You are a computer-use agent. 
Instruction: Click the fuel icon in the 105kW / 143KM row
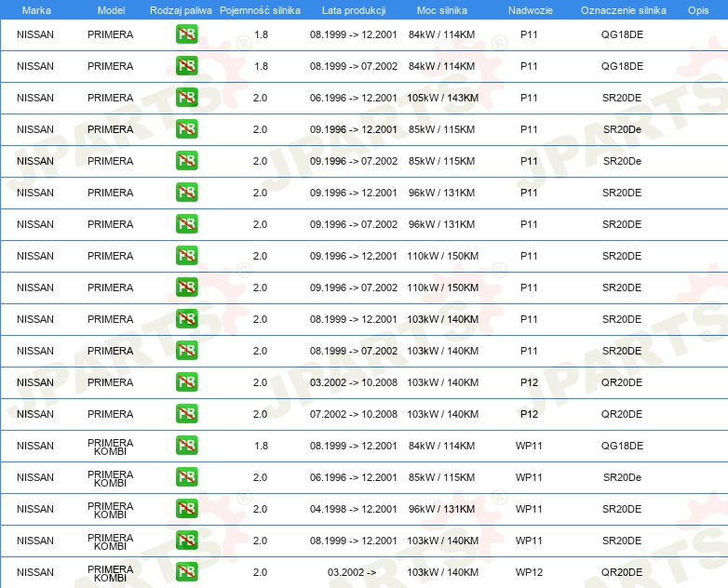point(186,98)
